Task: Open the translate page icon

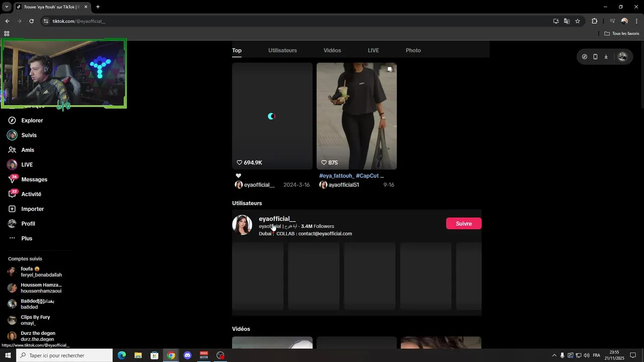Action: tap(567, 21)
